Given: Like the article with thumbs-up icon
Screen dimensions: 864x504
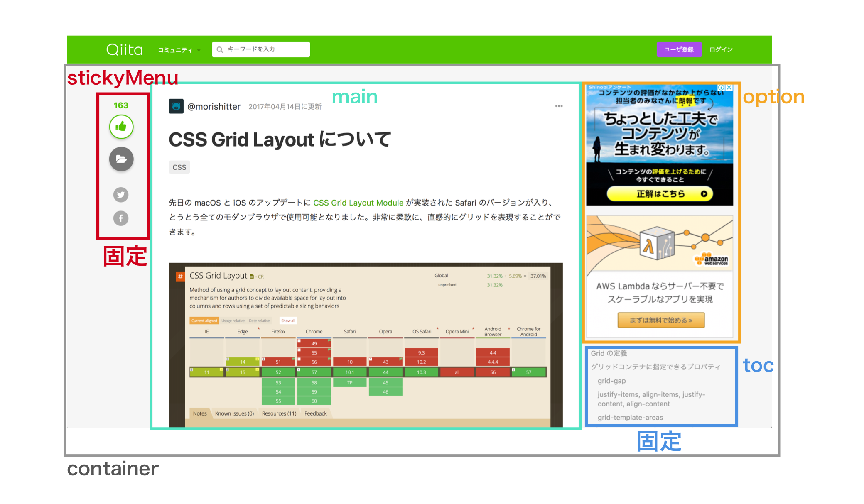Looking at the screenshot, I should pos(121,127).
